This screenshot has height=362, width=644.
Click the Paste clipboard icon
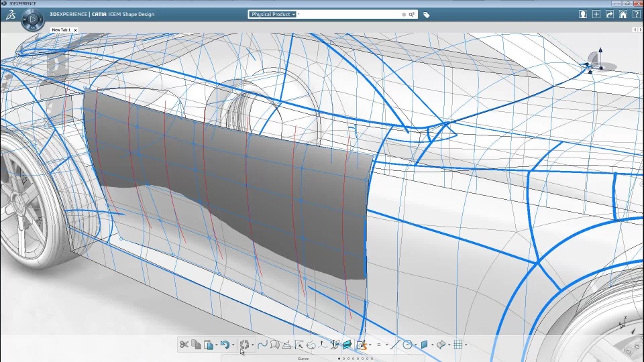208,345
